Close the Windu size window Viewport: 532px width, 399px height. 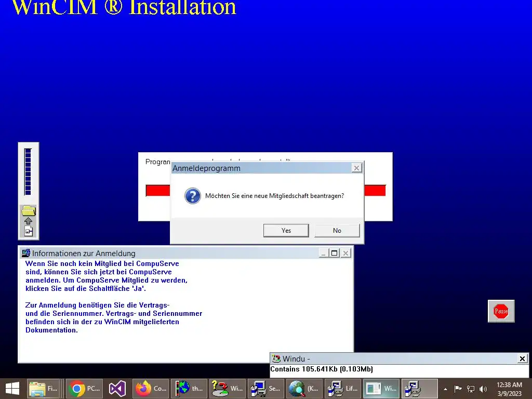click(x=522, y=358)
